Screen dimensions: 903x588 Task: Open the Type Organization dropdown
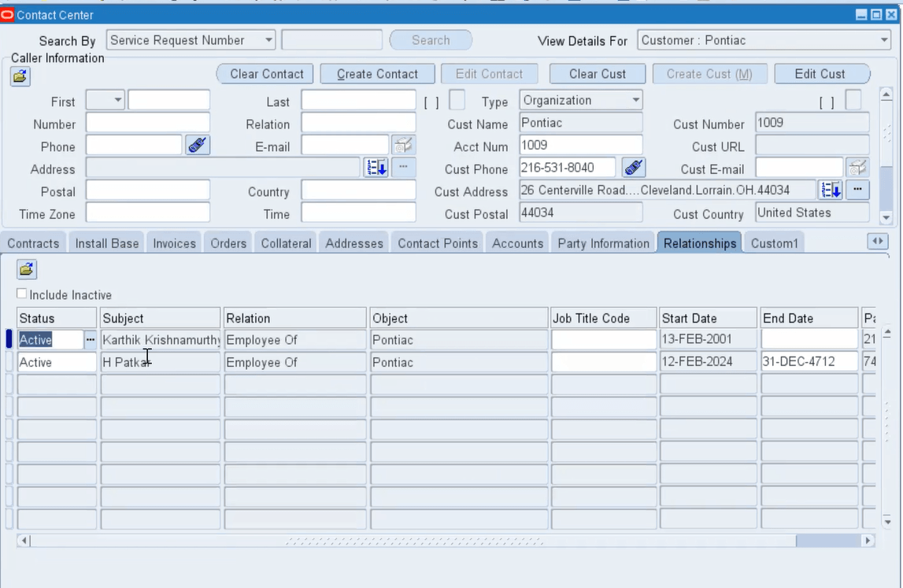pyautogui.click(x=636, y=100)
